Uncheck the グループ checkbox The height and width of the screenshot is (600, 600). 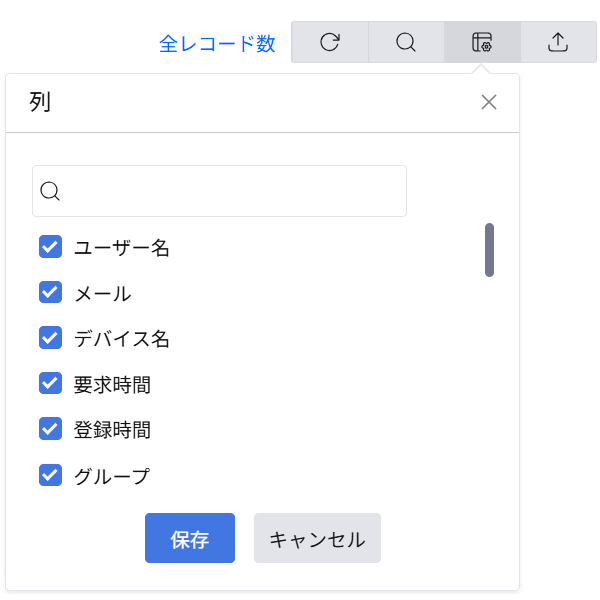click(50, 475)
